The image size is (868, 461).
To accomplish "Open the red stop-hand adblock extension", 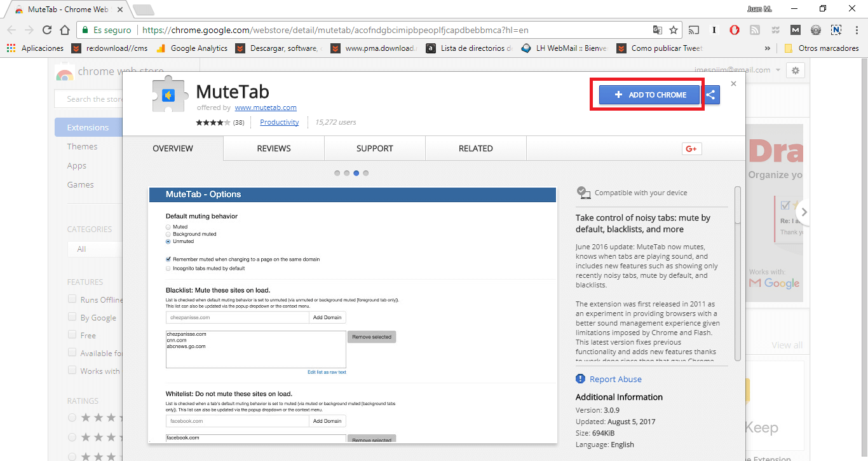I will tap(734, 30).
